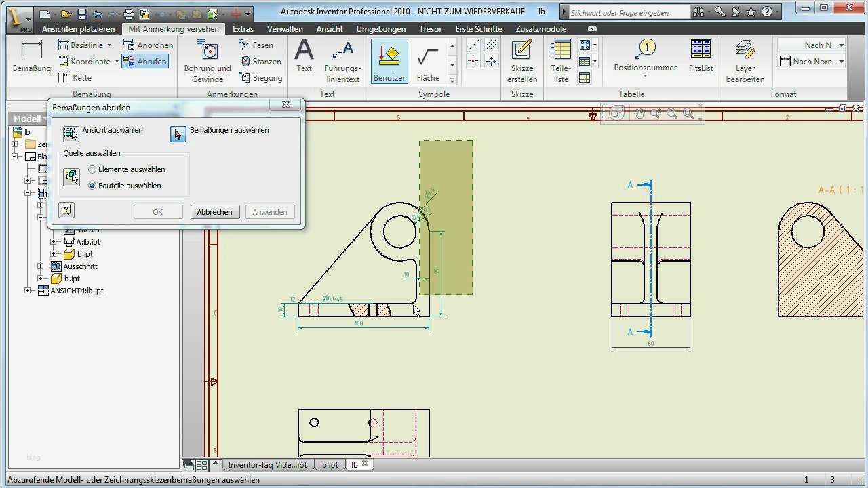Open a file from the quick access toolbar
868x488 pixels.
coord(66,14)
